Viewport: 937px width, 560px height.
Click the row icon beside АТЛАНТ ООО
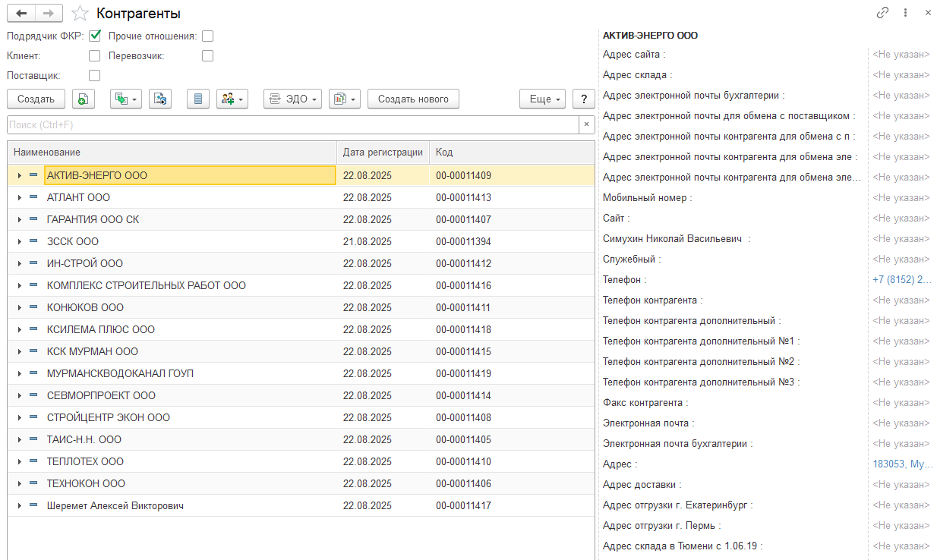click(x=33, y=197)
